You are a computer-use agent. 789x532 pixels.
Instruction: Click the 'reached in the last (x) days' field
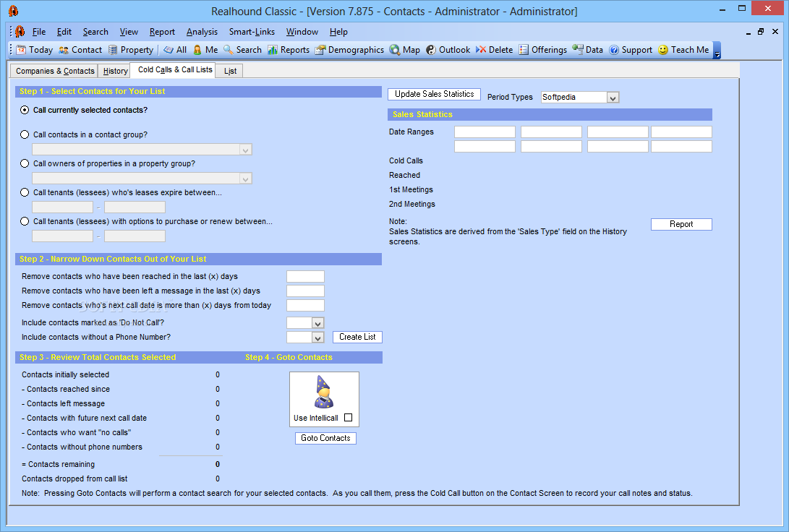[305, 277]
